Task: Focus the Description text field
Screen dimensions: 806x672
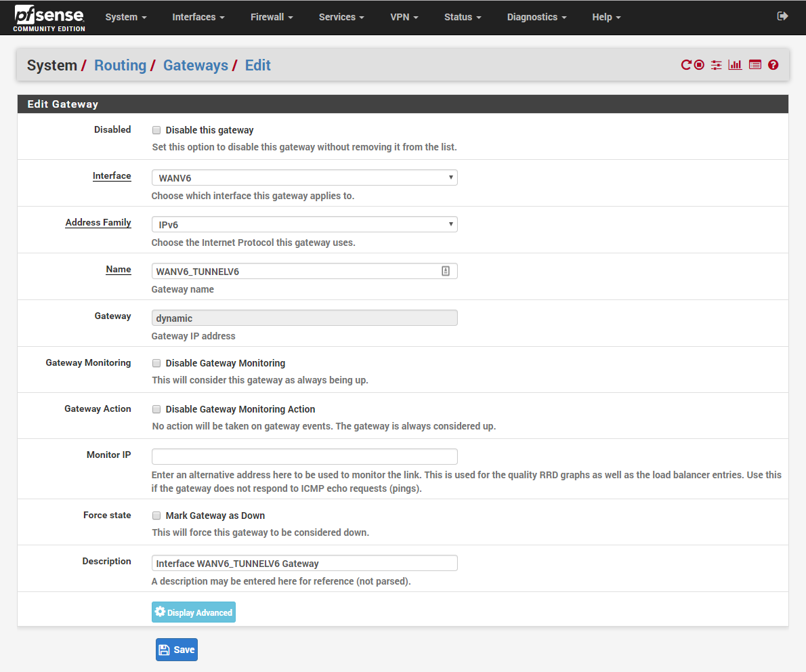Action: tap(304, 563)
